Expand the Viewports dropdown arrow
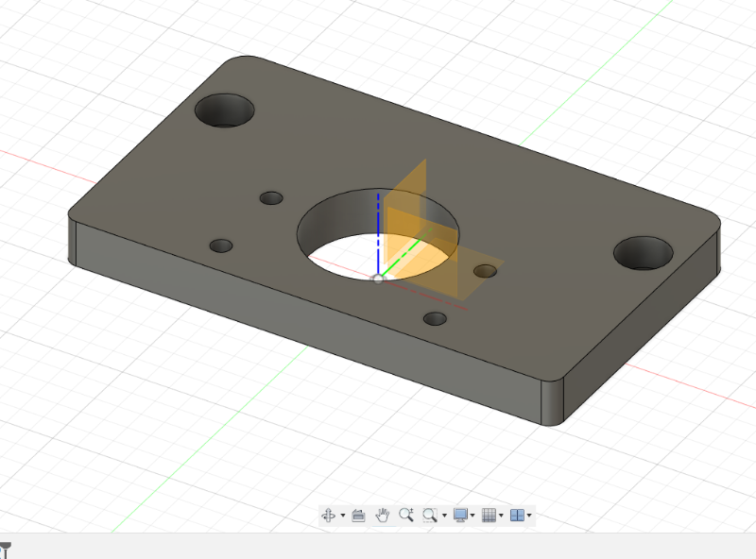This screenshot has height=559, width=756. 529,516
